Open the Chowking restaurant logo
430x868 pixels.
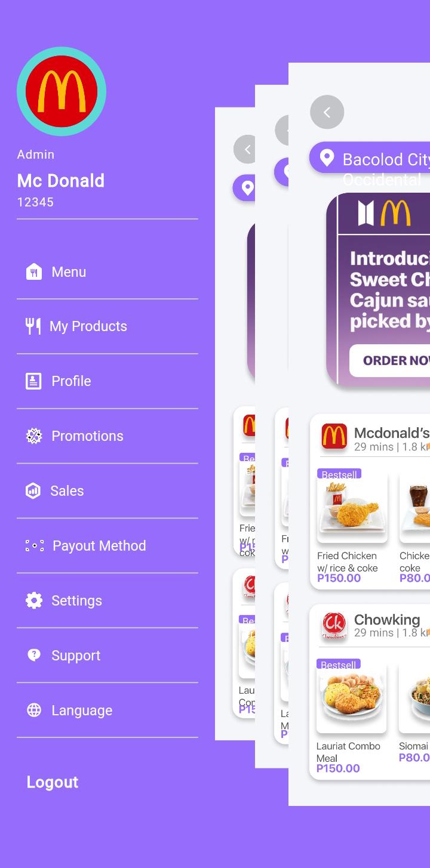click(334, 626)
